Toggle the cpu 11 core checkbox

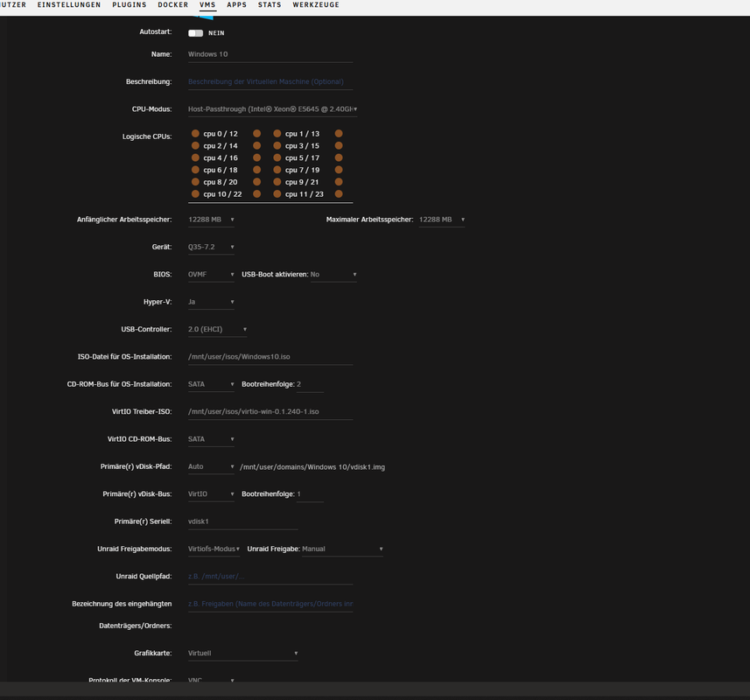[x=277, y=193]
